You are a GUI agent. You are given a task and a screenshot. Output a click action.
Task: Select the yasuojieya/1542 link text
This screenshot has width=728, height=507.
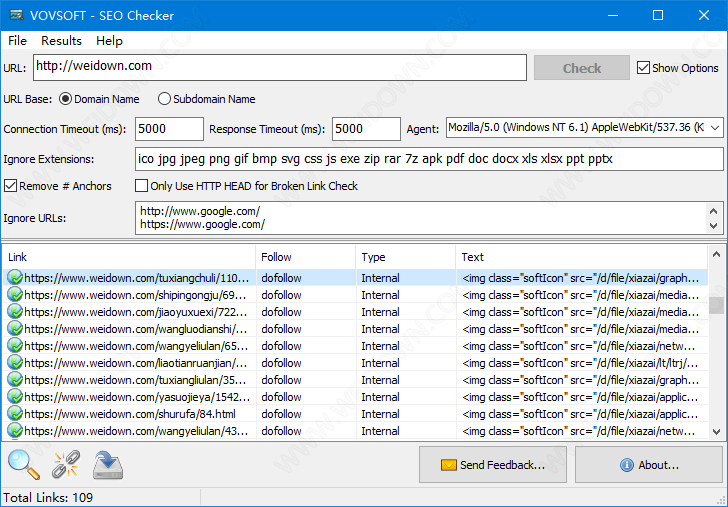point(137,397)
